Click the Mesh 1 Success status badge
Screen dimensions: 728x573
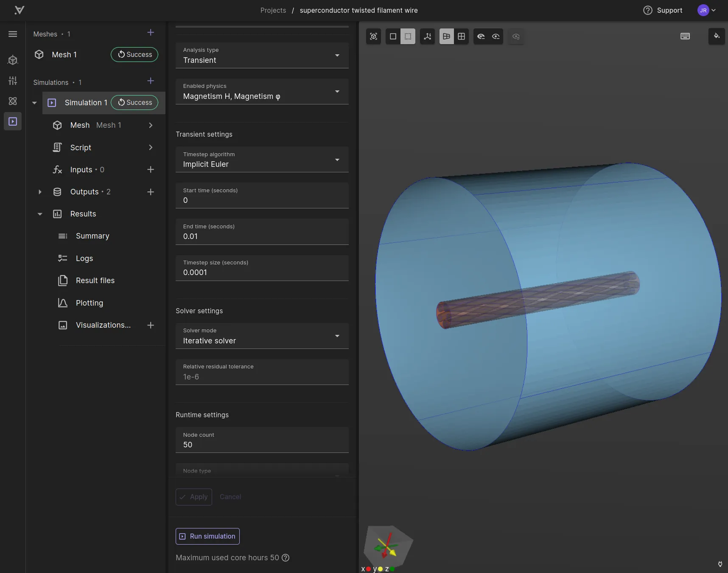point(134,54)
